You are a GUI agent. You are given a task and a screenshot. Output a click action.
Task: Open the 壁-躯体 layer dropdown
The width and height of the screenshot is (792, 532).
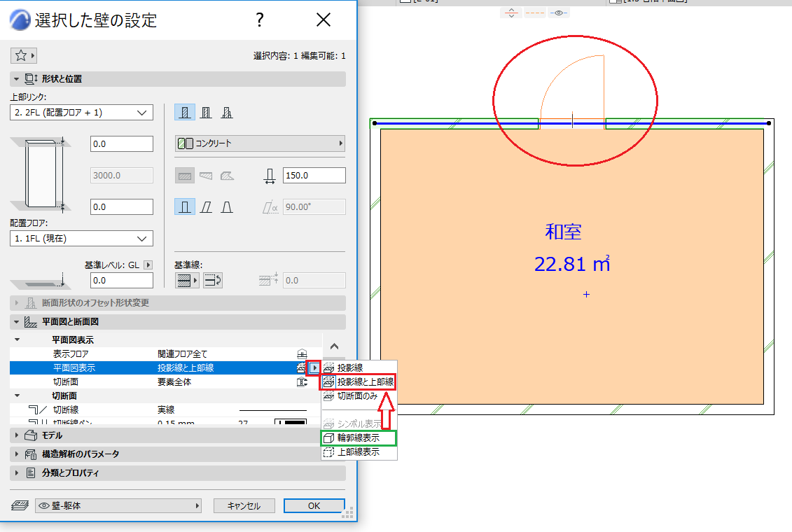[118, 506]
